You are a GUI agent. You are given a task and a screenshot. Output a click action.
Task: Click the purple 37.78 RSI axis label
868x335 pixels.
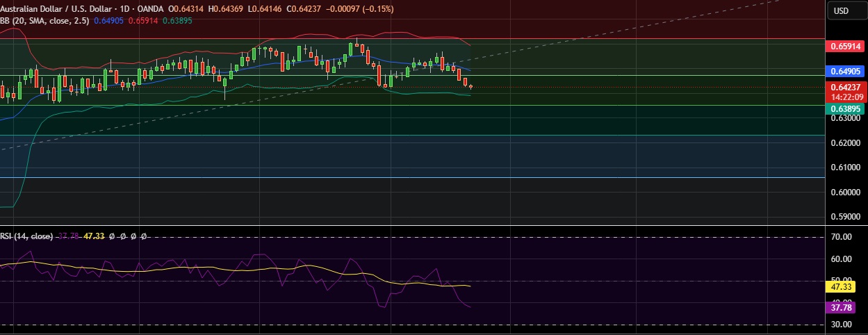844,307
